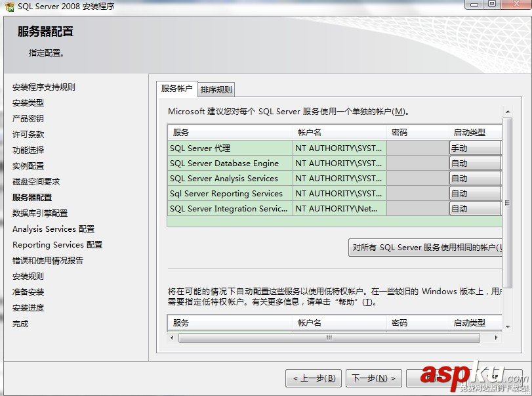532x396 pixels.
Task: Click the 服务 column header in lower table
Action: [230, 322]
